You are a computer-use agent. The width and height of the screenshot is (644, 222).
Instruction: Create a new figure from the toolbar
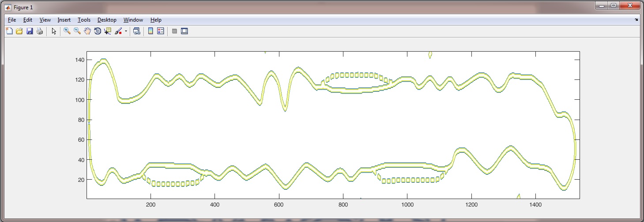pyautogui.click(x=9, y=31)
